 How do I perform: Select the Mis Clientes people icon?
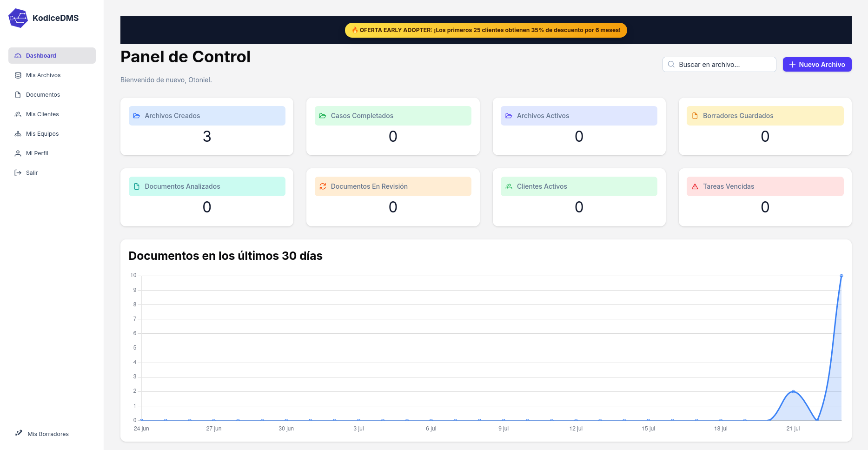(x=18, y=114)
